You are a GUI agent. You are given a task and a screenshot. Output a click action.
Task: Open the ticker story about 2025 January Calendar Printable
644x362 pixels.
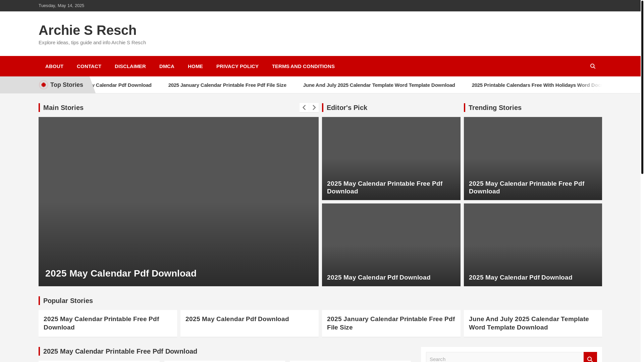coord(227,85)
